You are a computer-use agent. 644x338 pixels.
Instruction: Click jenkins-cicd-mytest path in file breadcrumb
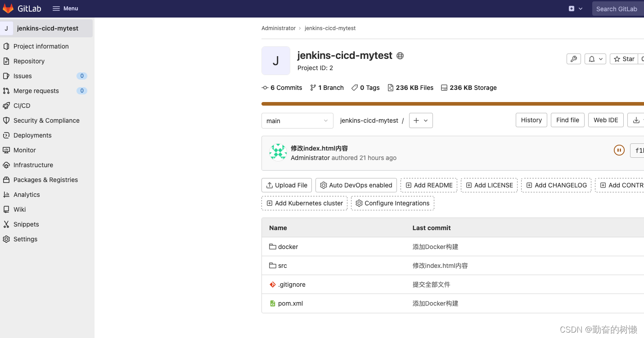click(369, 120)
